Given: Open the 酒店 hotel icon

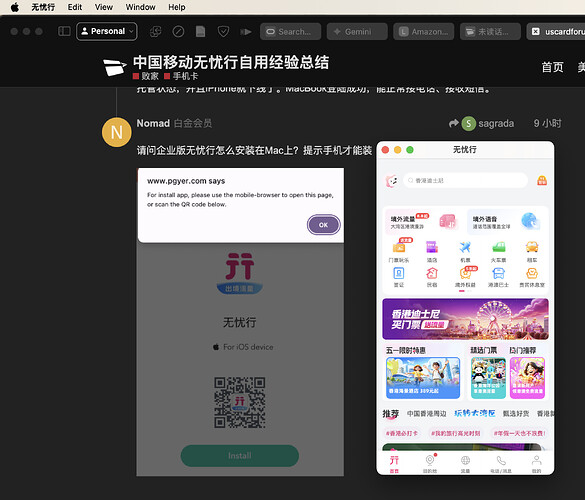Looking at the screenshot, I should coord(432,251).
